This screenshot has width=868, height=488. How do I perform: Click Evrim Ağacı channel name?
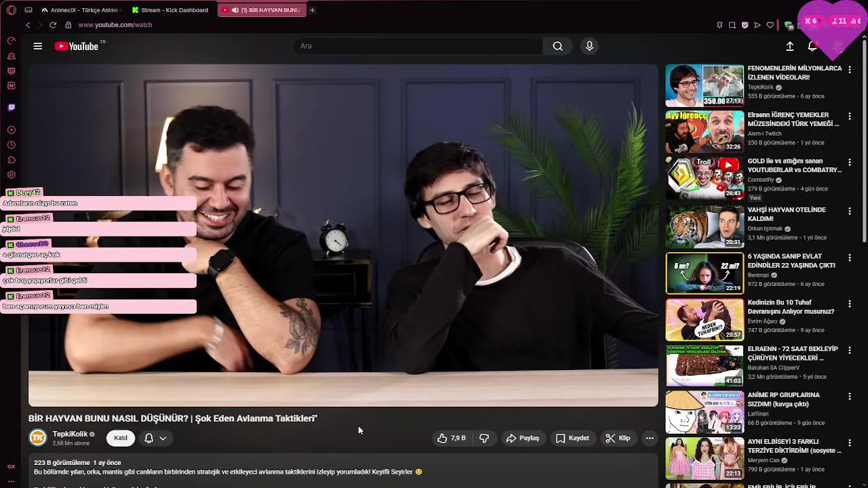[x=762, y=321]
